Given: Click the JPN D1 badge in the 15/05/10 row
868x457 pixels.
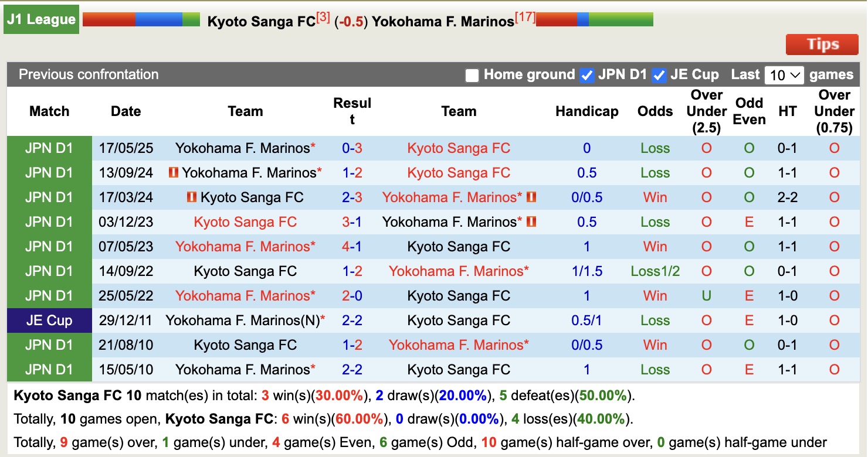Looking at the screenshot, I should pos(49,369).
